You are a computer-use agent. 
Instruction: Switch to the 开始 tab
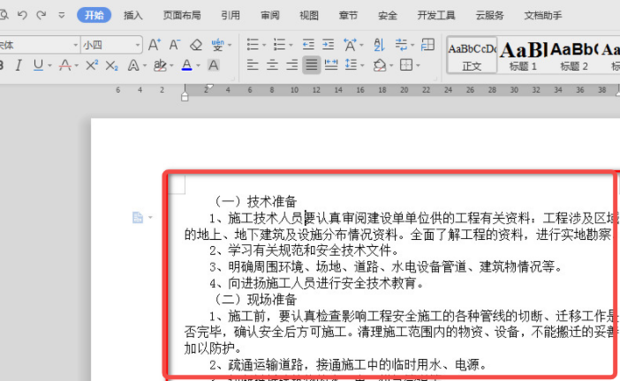coord(94,15)
